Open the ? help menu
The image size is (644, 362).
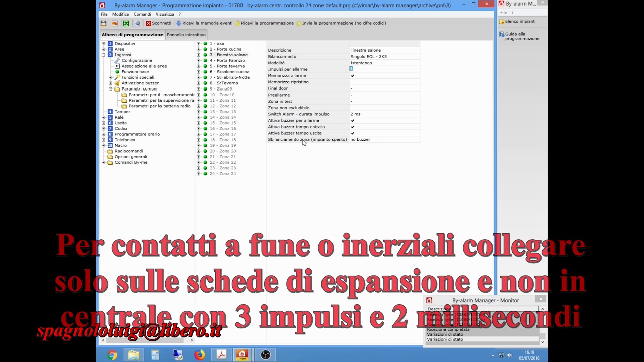(x=180, y=14)
